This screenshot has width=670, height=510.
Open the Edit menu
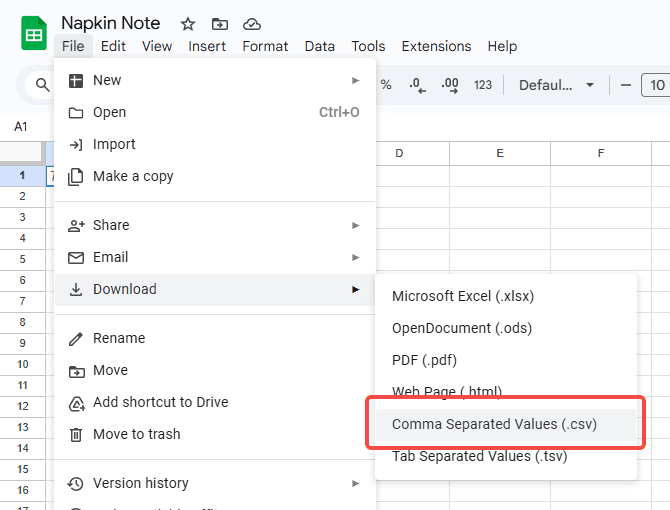pyautogui.click(x=113, y=46)
